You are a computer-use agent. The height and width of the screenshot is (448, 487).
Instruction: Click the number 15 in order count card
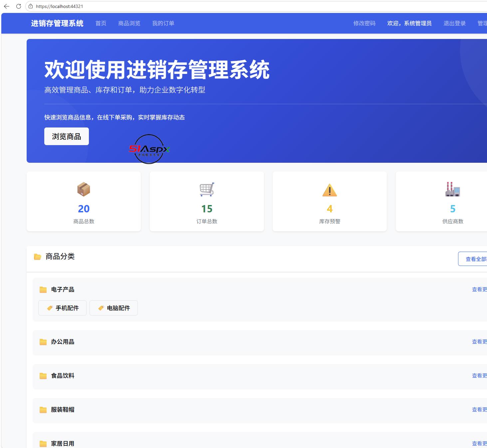point(207,209)
